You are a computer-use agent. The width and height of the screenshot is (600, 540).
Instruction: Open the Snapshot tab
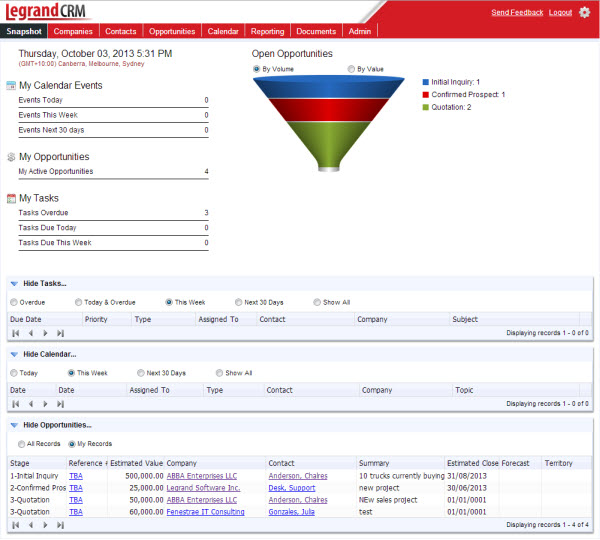coord(24,31)
